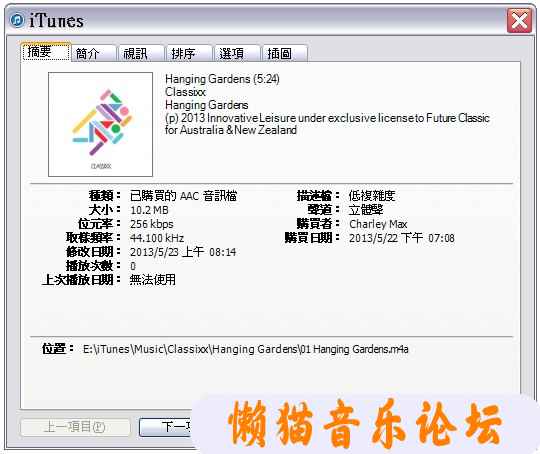Click the 位置 label

click(x=58, y=349)
